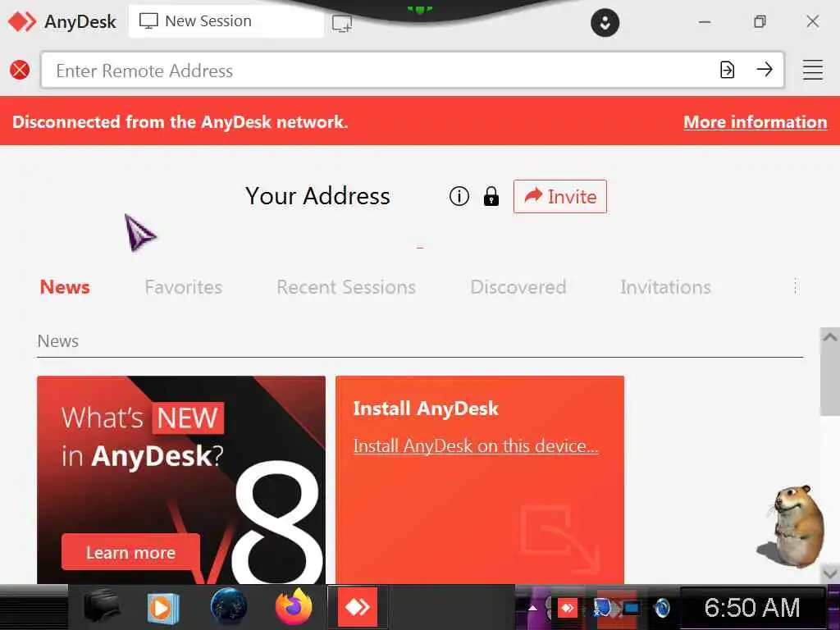Click the file transfer icon in address bar

(x=727, y=70)
